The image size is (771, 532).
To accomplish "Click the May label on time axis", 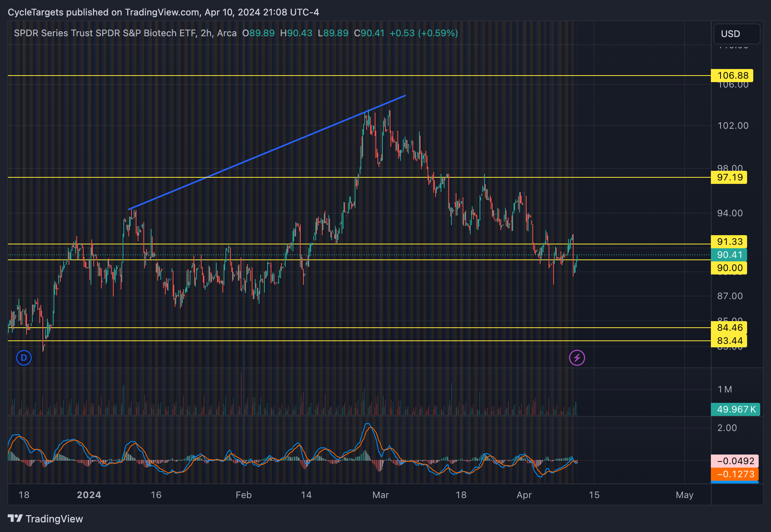I will pyautogui.click(x=685, y=495).
